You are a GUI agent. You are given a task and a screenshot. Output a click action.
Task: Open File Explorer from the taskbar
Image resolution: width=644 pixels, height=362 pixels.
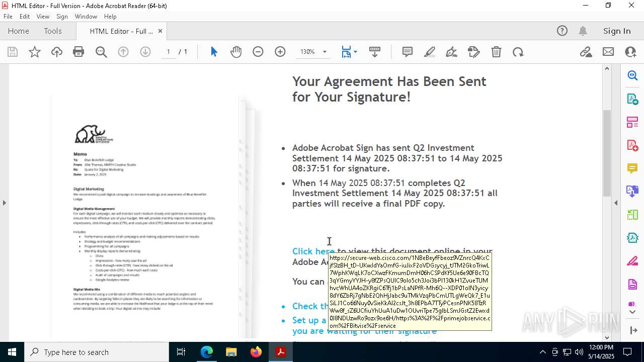pyautogui.click(x=231, y=352)
